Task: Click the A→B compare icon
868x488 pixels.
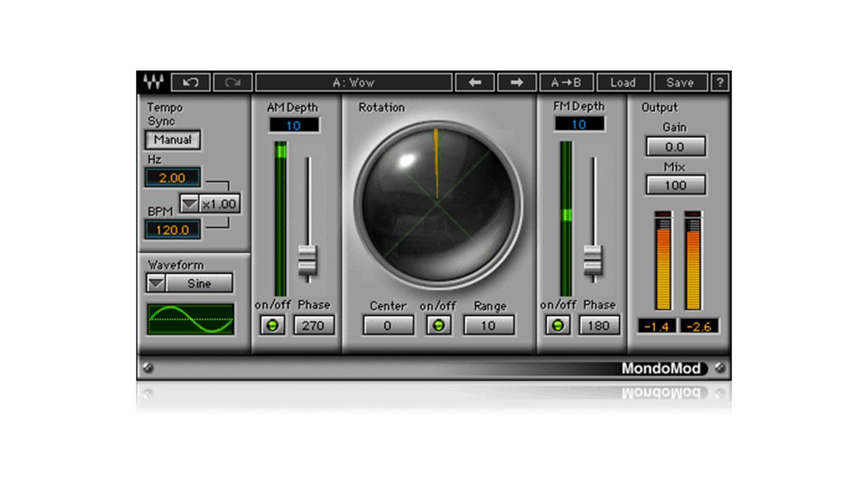Action: tap(569, 82)
